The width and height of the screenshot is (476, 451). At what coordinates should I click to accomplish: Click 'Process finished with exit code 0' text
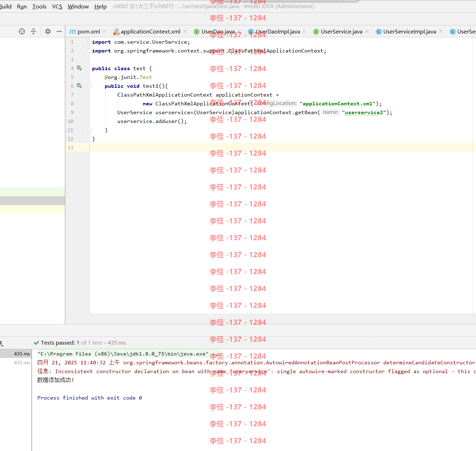90,398
